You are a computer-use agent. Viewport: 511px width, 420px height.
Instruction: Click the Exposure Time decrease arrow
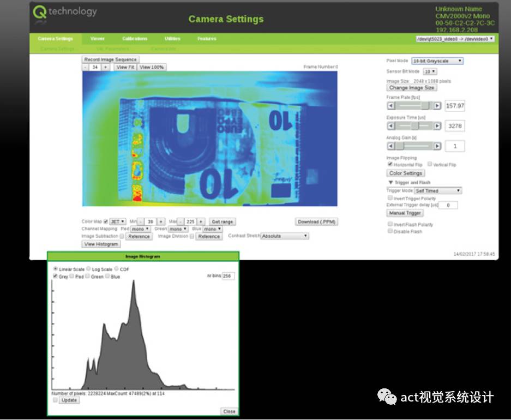pyautogui.click(x=391, y=126)
